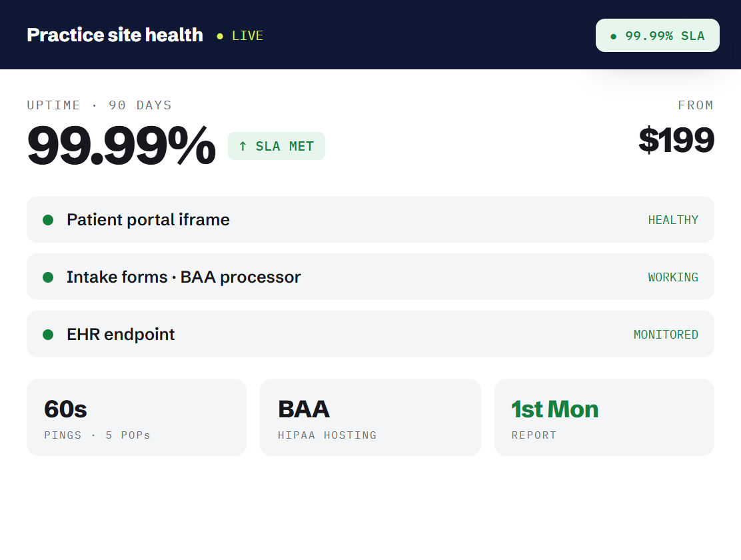Viewport: 741px width, 560px height.
Task: Click the SLA MET badge
Action: 277,146
